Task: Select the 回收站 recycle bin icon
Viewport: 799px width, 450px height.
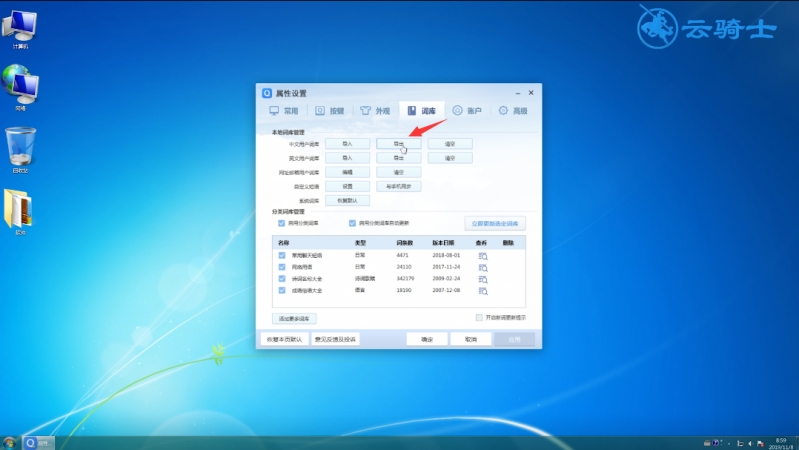Action: (x=20, y=150)
